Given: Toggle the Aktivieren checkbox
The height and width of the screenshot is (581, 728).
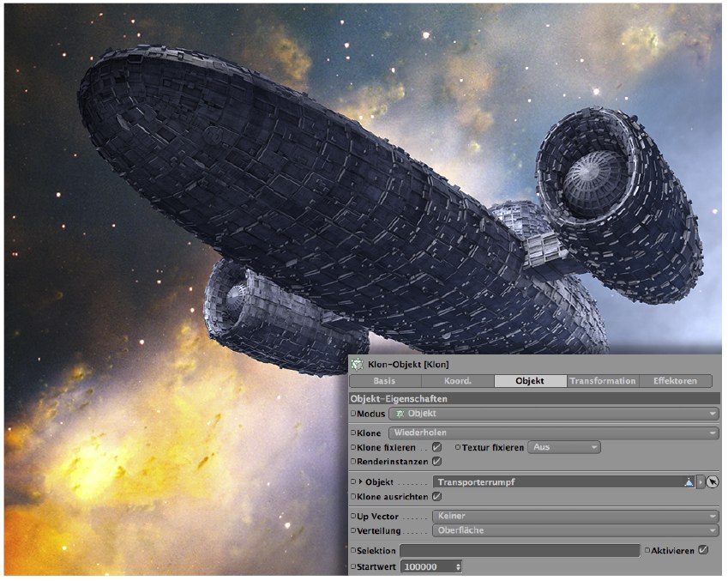Looking at the screenshot, I should tap(703, 550).
